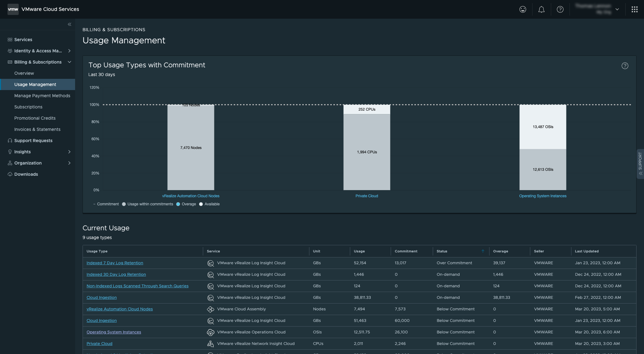Click the 7,470 Nodes bar segment
Image resolution: width=644 pixels, height=354 pixels.
pyautogui.click(x=191, y=148)
